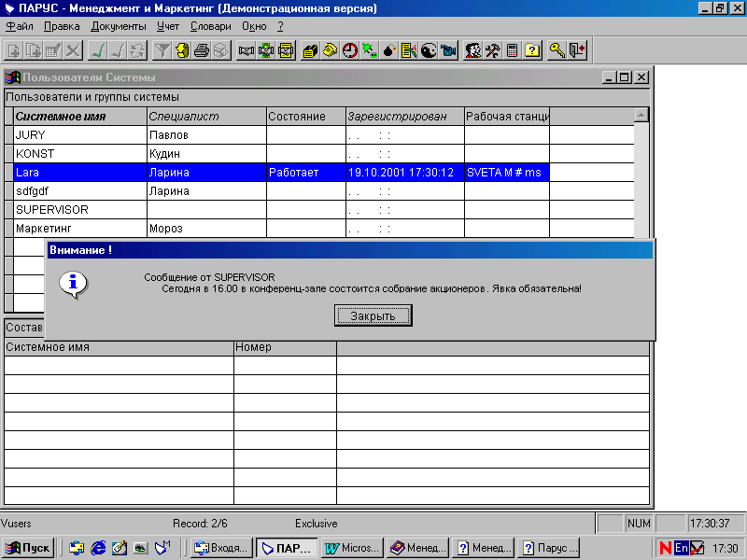Click the Закрыть button in the message dialog
The image size is (747, 560).
[x=373, y=316]
